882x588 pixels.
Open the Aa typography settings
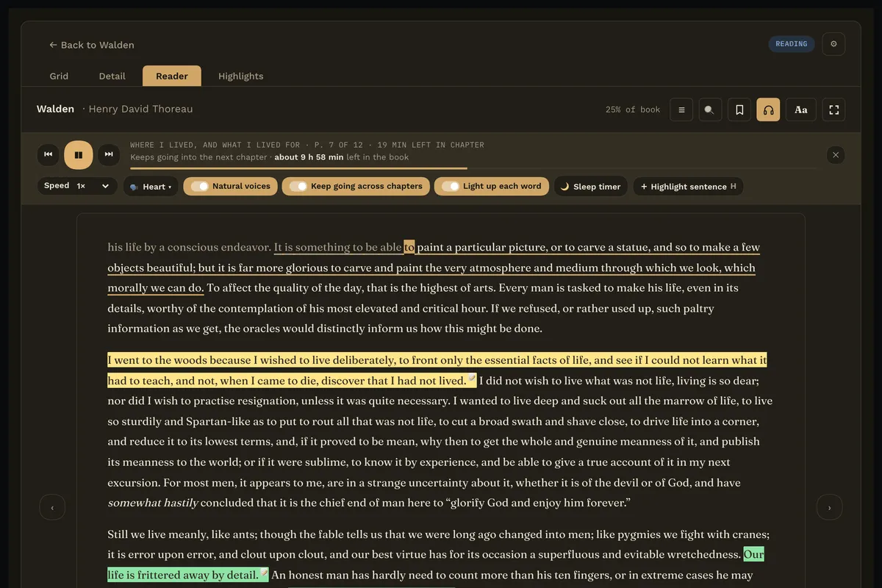point(801,110)
